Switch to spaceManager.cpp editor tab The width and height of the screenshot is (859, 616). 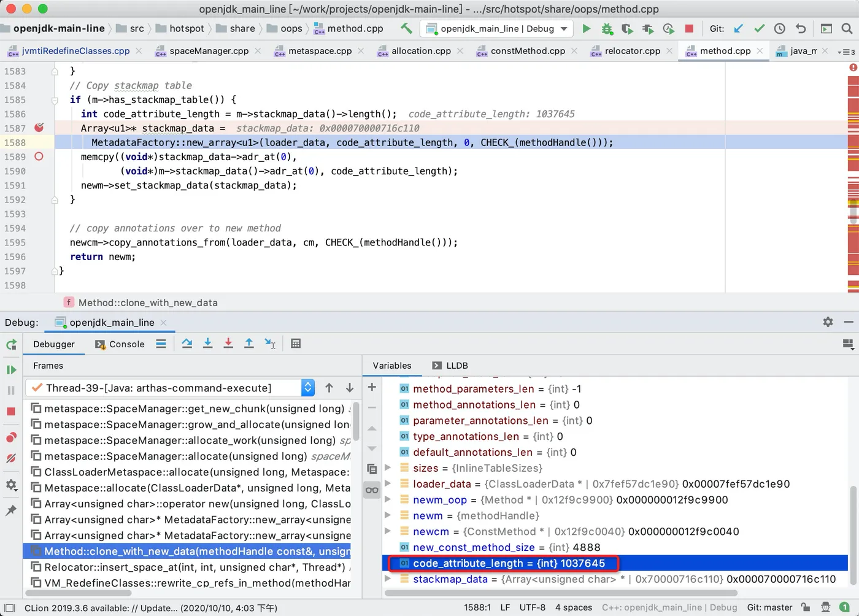tap(209, 51)
